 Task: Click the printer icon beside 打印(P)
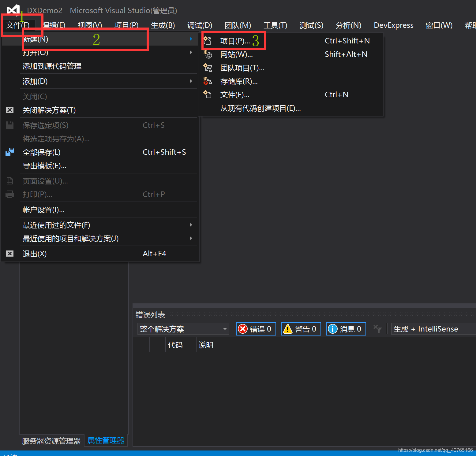pyautogui.click(x=10, y=194)
